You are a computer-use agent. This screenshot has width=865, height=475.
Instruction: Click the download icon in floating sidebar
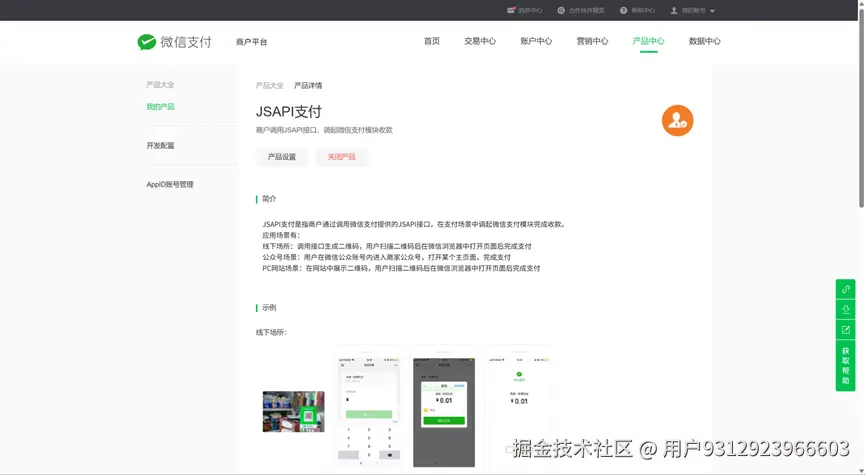845,309
